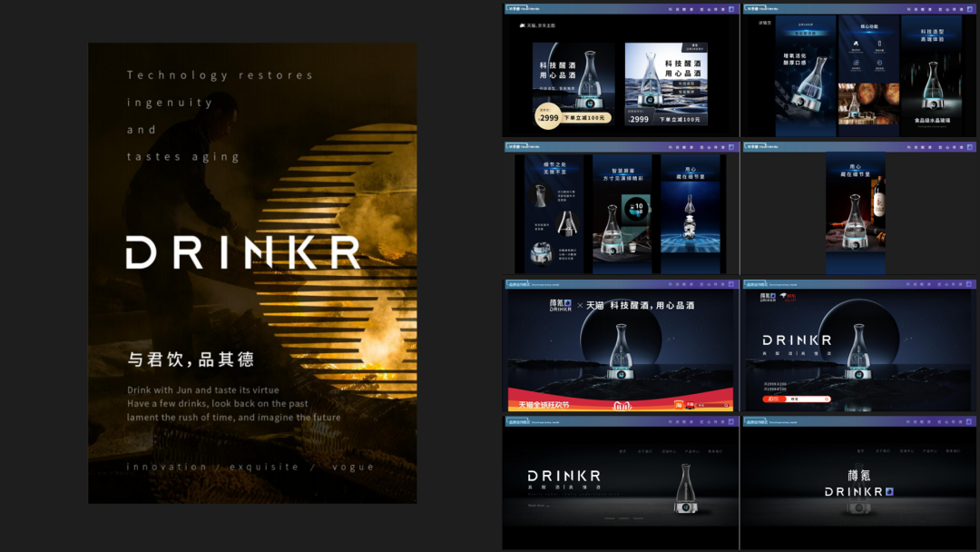Click the '天猫,京东主图' label
Image resolution: width=980 pixels, height=552 pixels.
(x=537, y=25)
